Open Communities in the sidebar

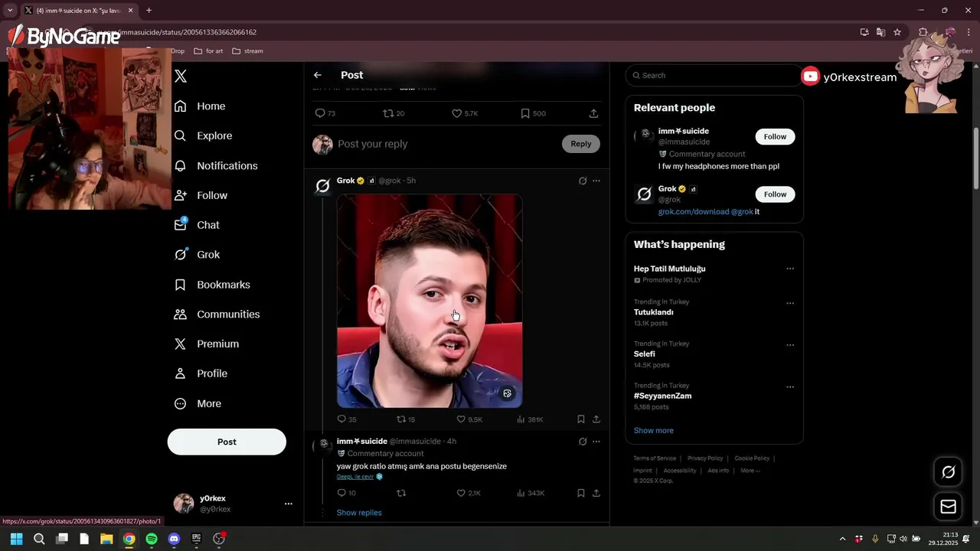coord(217,315)
